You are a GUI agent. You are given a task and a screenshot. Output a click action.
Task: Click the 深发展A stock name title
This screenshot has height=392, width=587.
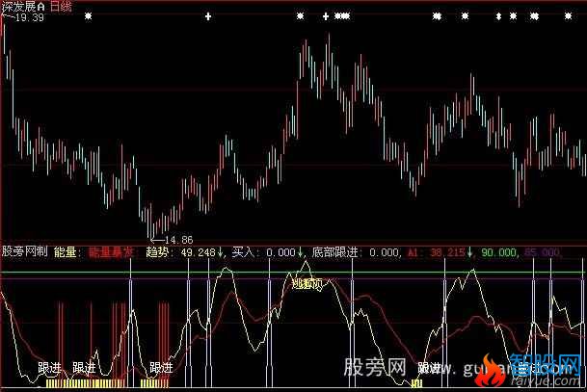tap(23, 7)
